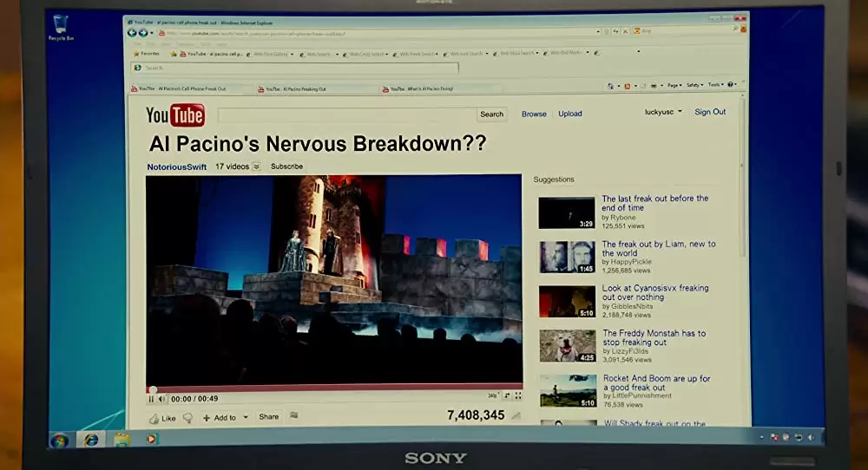Enter fullscreen mode on the video player

518,396
